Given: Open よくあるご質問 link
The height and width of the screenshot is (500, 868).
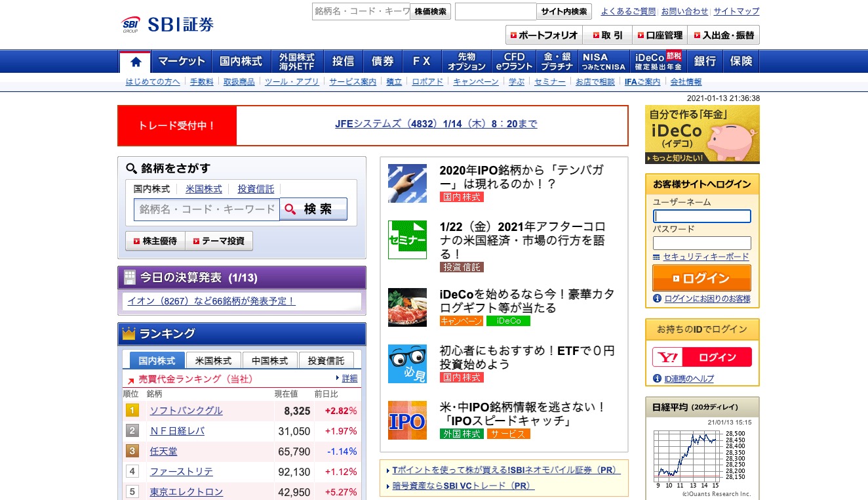Looking at the screenshot, I should click(628, 11).
